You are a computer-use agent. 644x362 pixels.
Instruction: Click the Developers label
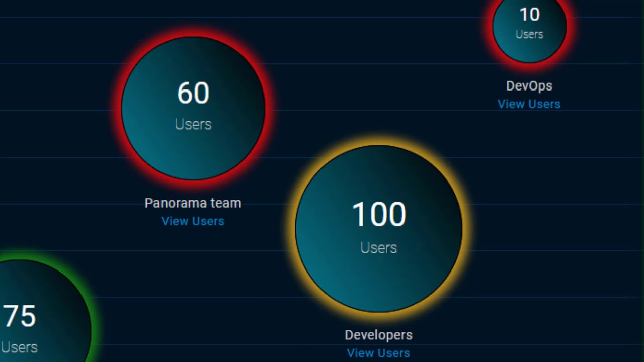point(378,335)
